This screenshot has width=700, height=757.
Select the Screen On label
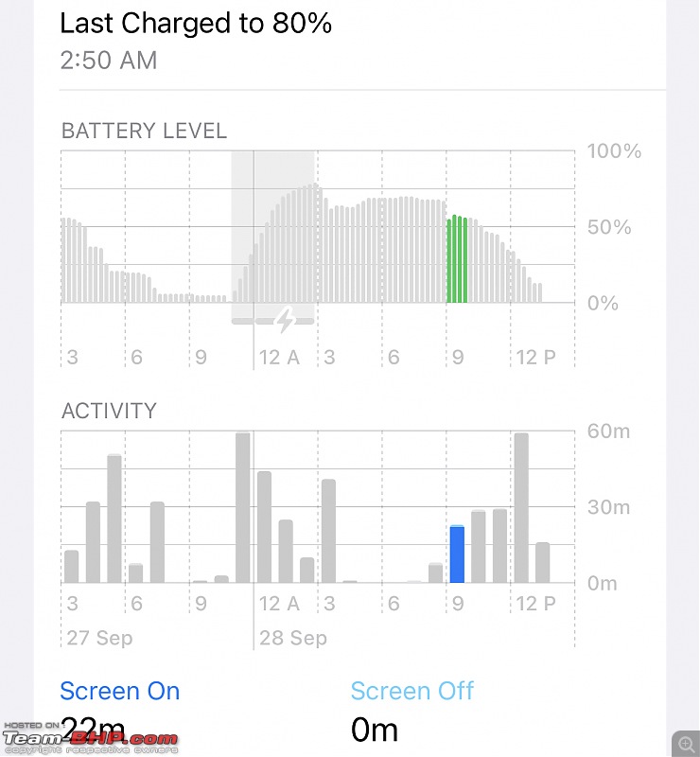pos(120,691)
